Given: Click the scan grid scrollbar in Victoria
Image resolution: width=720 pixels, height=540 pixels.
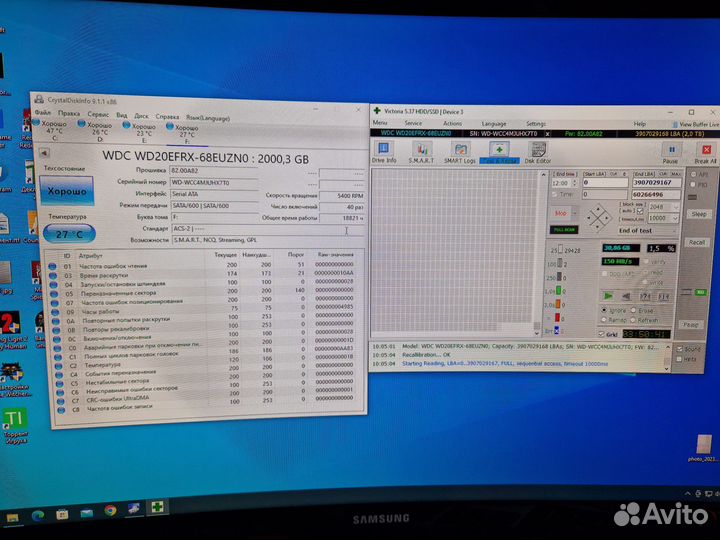Looking at the screenshot, I should coord(540,251).
